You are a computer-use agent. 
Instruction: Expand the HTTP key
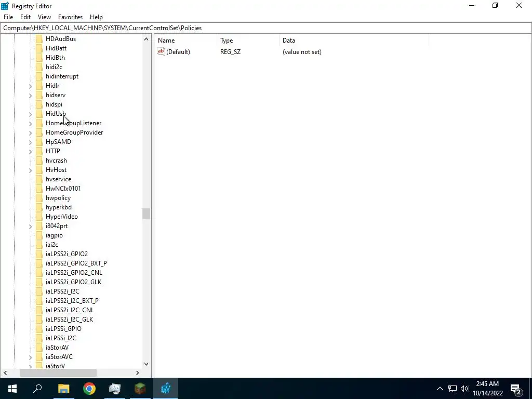[x=30, y=152]
